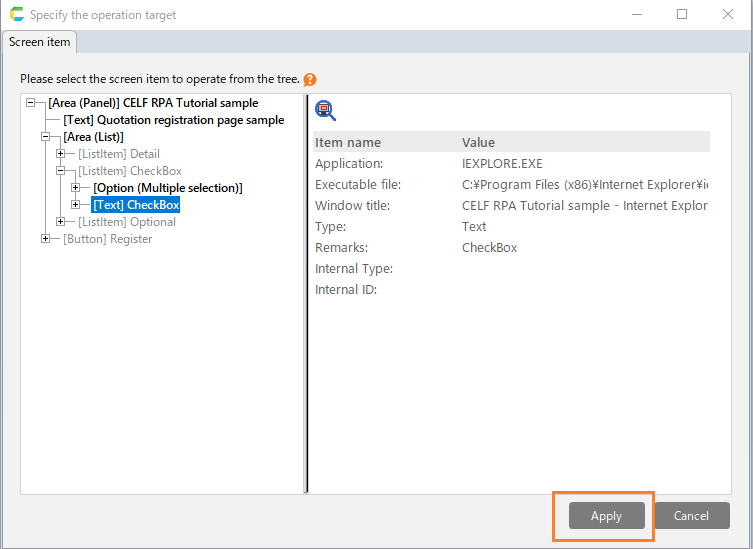Close the dialog with the X button
The width and height of the screenshot is (753, 549).
coord(727,15)
